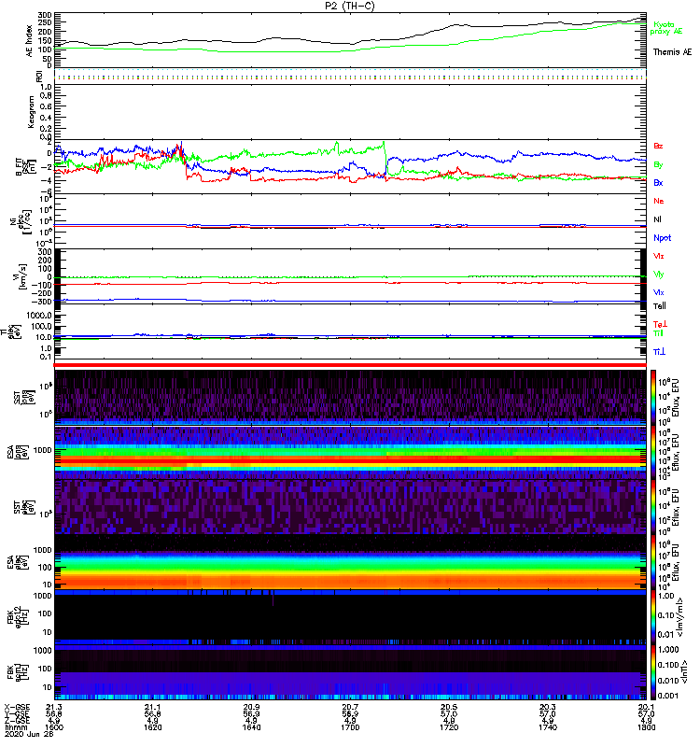Click the "ROI" panel axis label
Screen dimensions: 700x747
(x=39, y=77)
